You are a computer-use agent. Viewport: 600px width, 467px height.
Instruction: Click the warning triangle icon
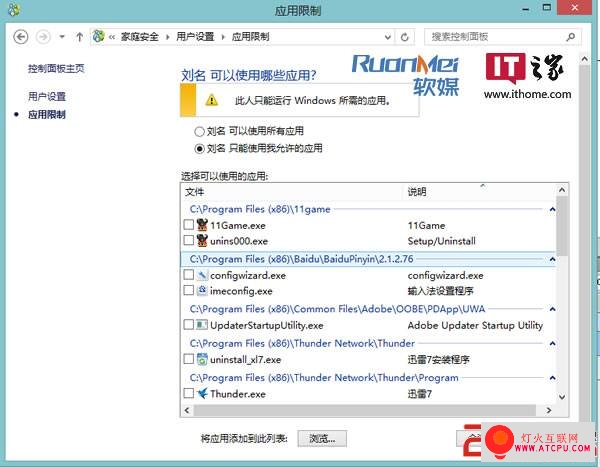[211, 101]
